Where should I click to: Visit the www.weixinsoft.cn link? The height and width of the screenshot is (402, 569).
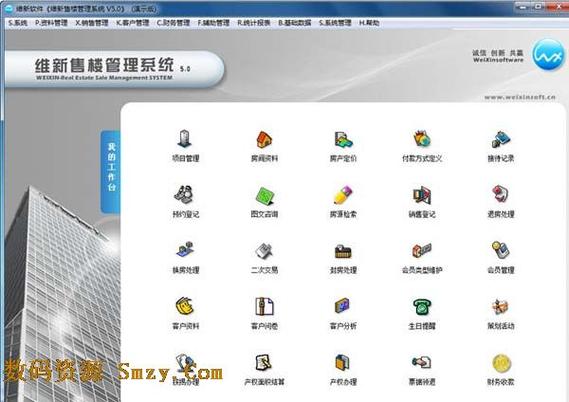click(x=520, y=97)
